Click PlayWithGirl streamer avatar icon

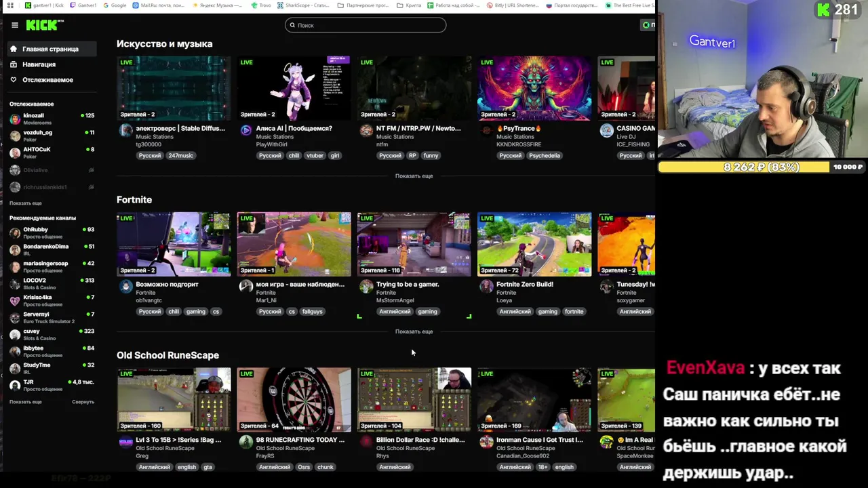pyautogui.click(x=245, y=131)
